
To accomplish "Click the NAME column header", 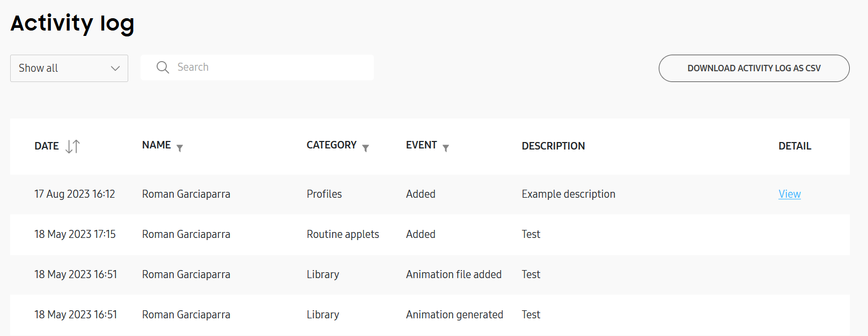I will click(157, 145).
